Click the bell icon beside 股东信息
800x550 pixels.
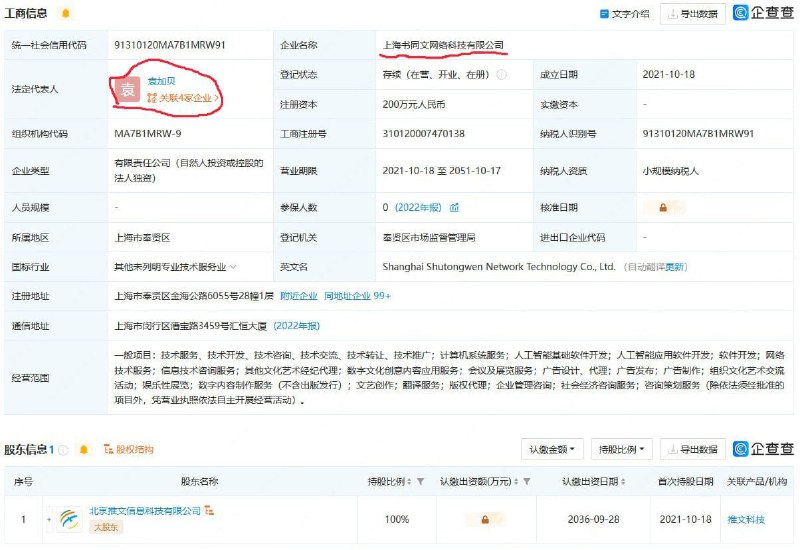coord(84,449)
